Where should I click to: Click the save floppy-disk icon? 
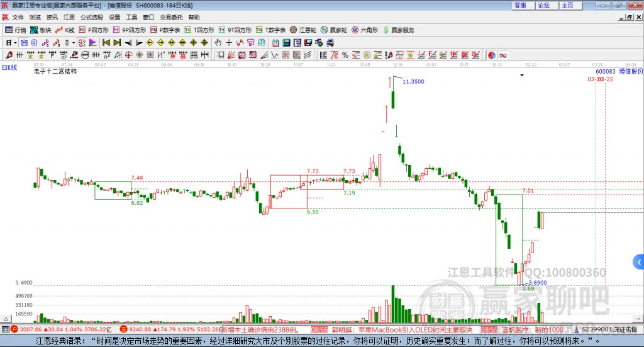(308, 43)
